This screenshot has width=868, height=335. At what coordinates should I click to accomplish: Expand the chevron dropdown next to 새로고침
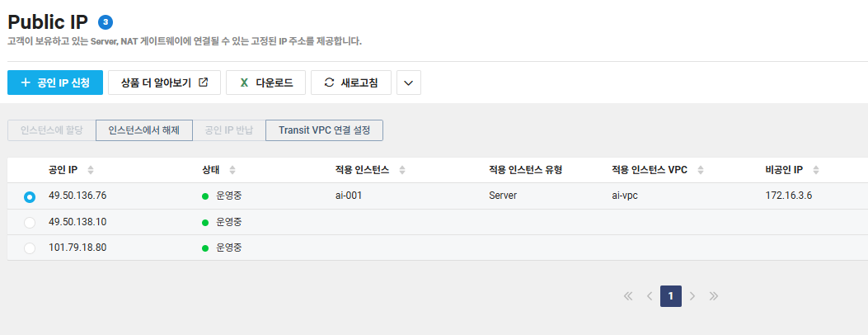(409, 83)
